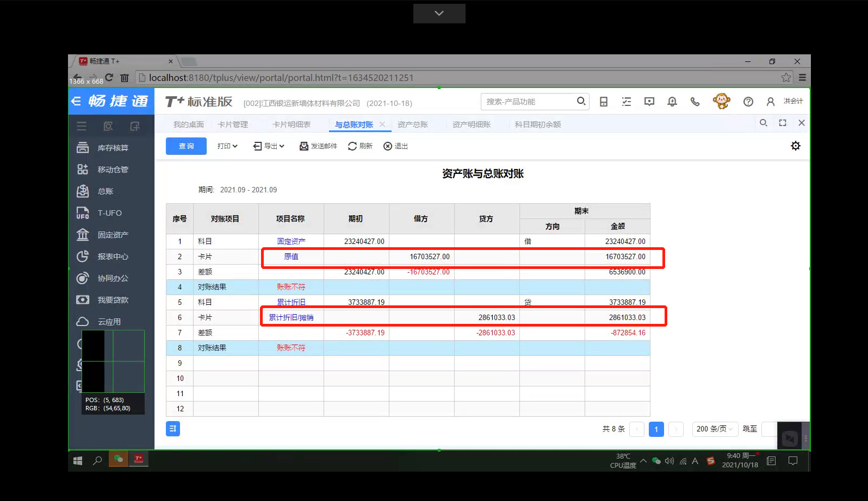Open WeChat in the taskbar
Viewport: 868px width, 501px height.
click(118, 459)
